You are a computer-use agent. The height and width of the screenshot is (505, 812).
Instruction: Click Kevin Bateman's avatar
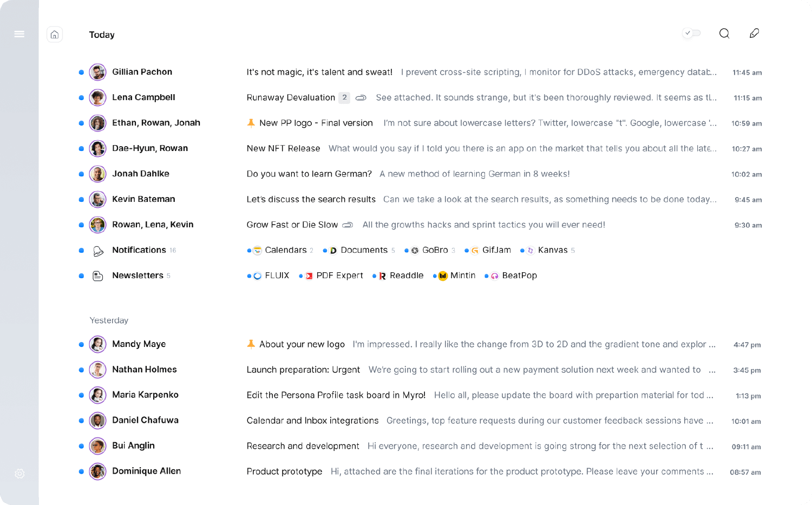click(x=97, y=199)
